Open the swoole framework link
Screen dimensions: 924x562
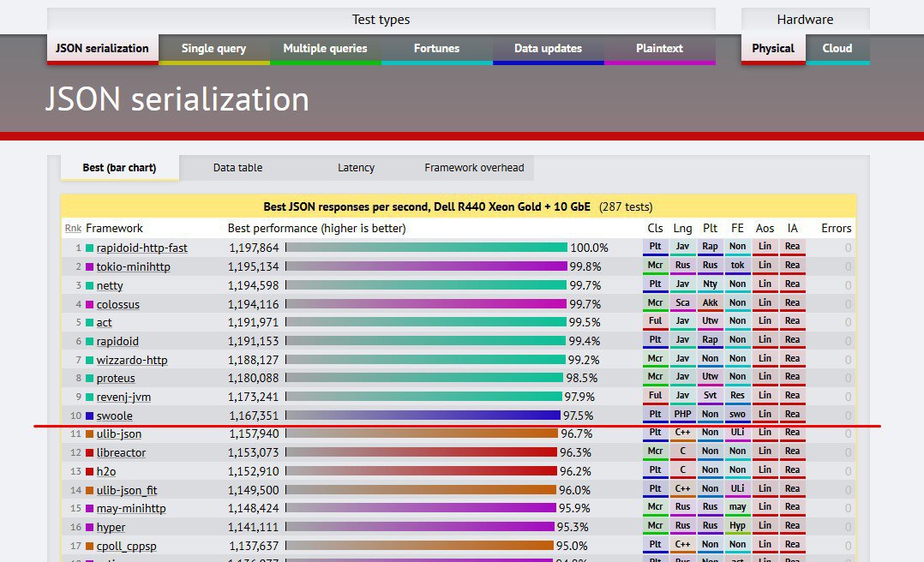[114, 416]
